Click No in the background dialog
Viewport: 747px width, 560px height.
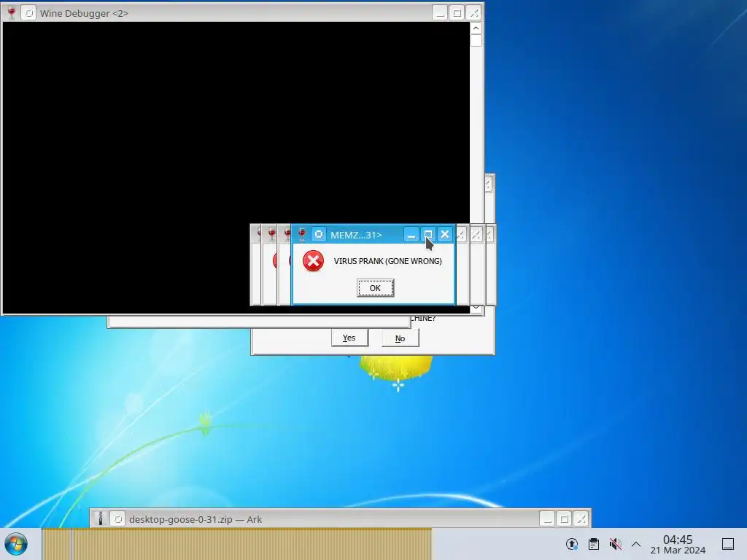[400, 338]
